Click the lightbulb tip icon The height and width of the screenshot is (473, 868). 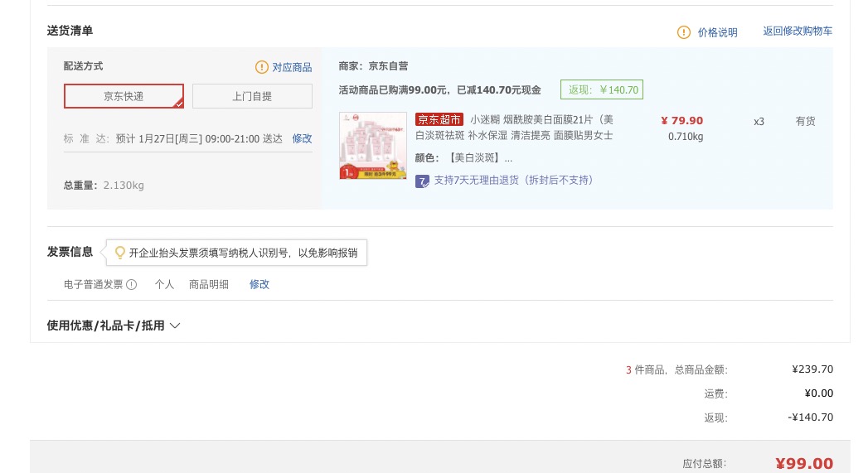[x=119, y=253]
